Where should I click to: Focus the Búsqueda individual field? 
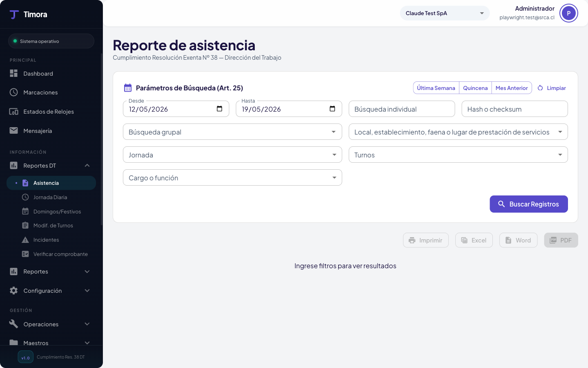[x=402, y=109]
